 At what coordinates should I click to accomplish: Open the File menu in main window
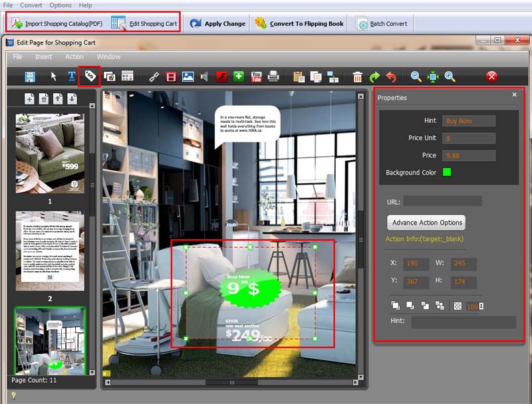[8, 5]
